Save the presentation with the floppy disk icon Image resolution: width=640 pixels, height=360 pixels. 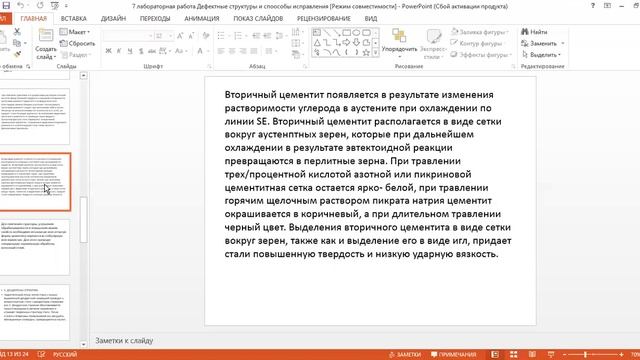6,6
